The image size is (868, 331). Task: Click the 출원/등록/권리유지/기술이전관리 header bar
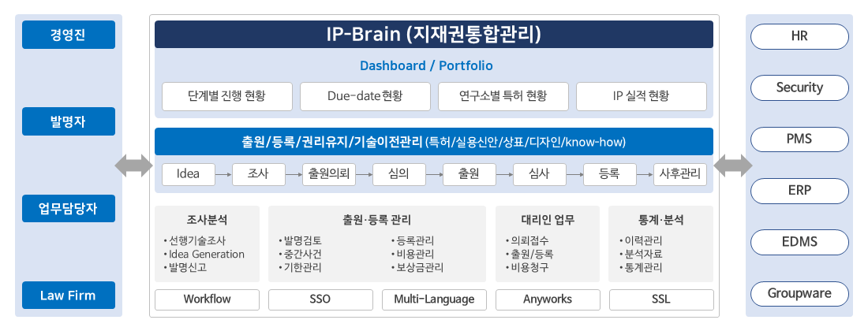433,141
